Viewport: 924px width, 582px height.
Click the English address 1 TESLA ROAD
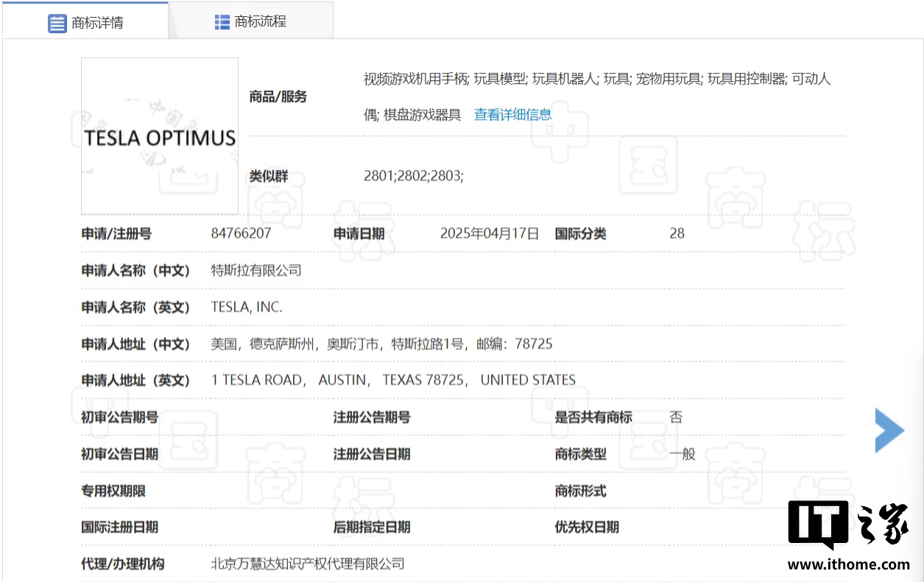[393, 380]
